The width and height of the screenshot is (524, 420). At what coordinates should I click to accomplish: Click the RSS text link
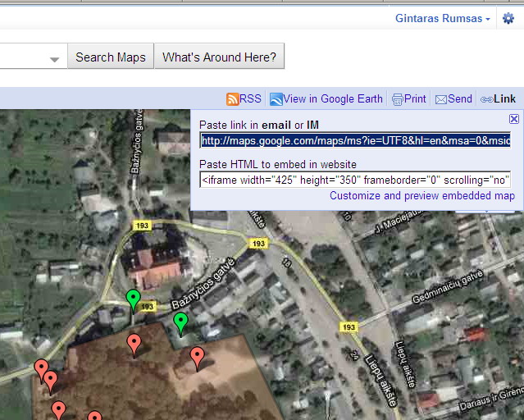tap(250, 99)
